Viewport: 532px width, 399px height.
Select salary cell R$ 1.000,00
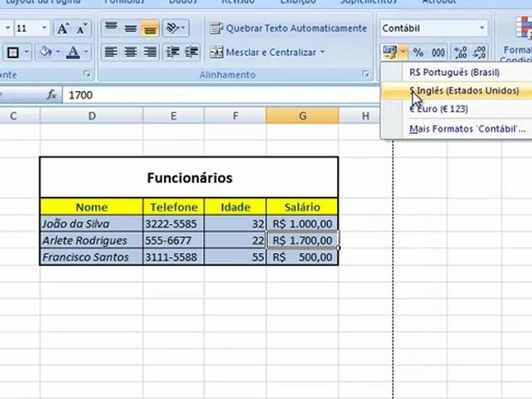click(303, 223)
